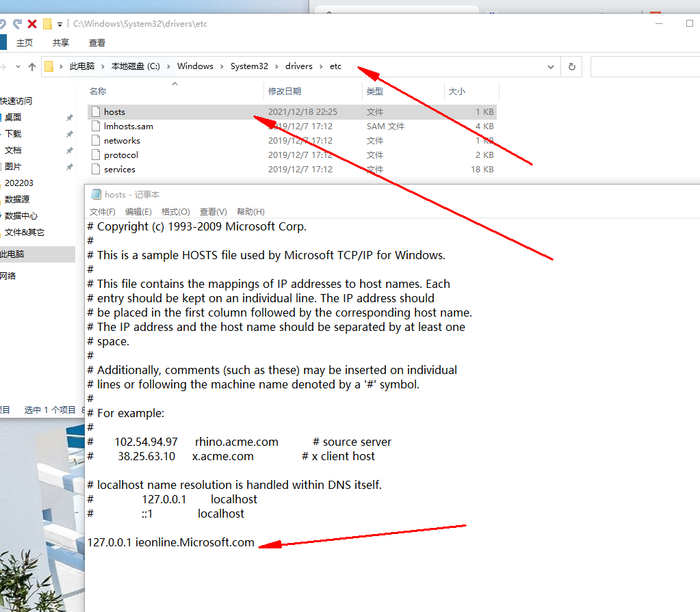Open Notepad 编辑(E) menu
Image resolution: width=700 pixels, height=612 pixels.
point(138,212)
